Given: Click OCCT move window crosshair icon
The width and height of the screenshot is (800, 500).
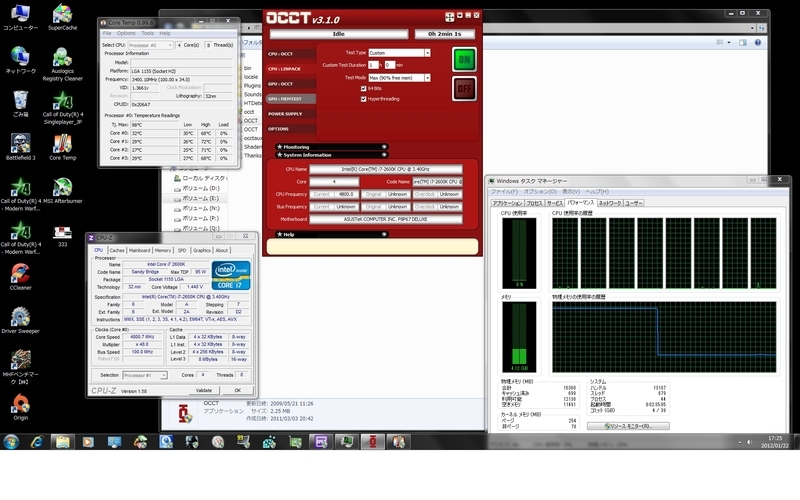Looking at the screenshot, I should tap(449, 17).
